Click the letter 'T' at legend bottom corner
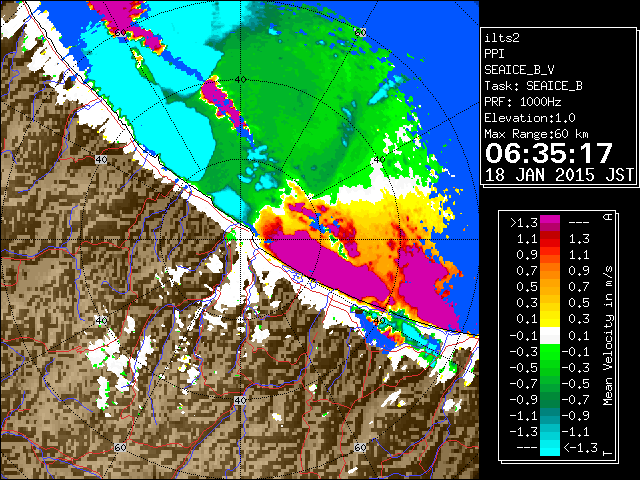Image resolution: width=640 pixels, height=480 pixels. pyautogui.click(x=608, y=453)
